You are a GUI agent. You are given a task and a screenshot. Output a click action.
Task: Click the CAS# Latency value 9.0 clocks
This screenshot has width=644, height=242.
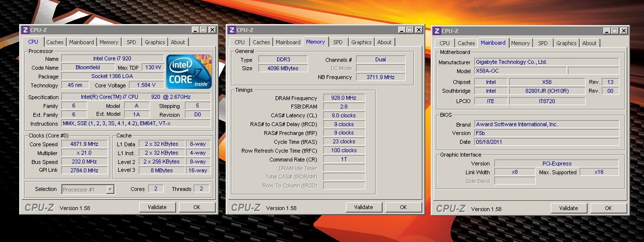tap(344, 115)
